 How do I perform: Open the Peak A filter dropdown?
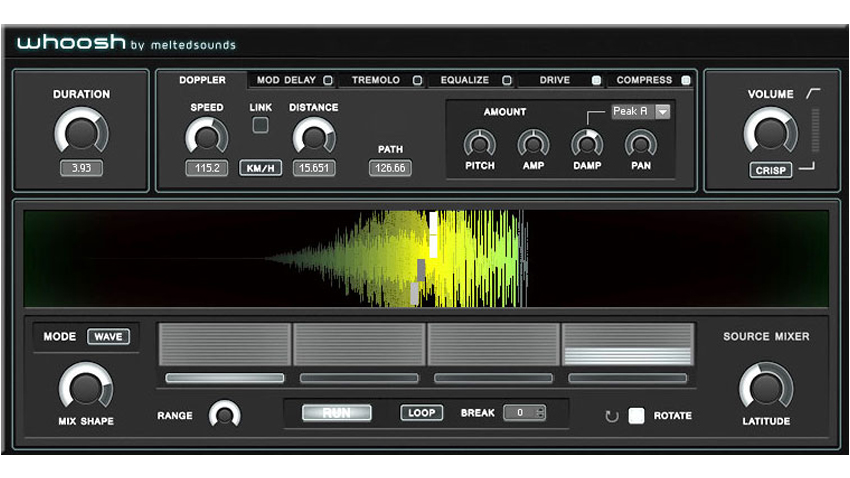(x=641, y=112)
